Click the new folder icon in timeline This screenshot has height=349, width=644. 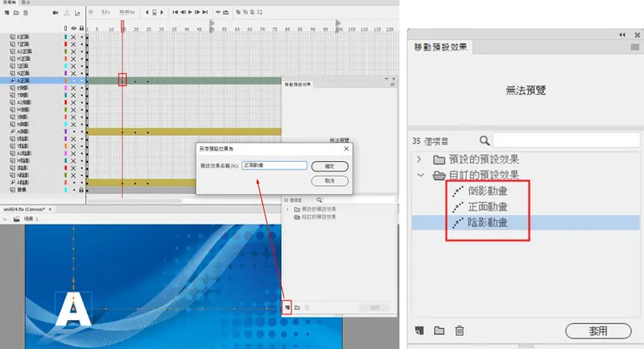(16, 13)
